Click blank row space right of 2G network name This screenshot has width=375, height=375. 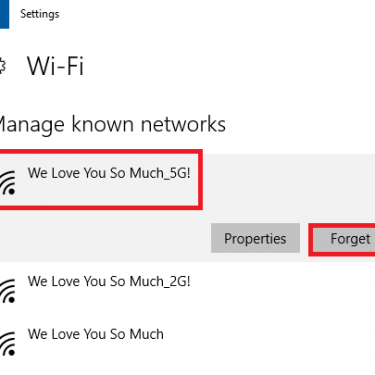click(283, 288)
